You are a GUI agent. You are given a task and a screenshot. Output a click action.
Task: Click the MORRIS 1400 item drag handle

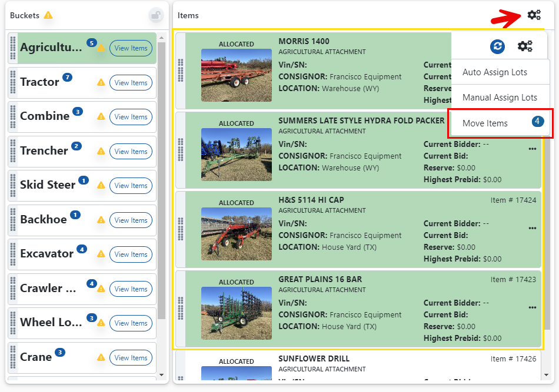point(181,71)
